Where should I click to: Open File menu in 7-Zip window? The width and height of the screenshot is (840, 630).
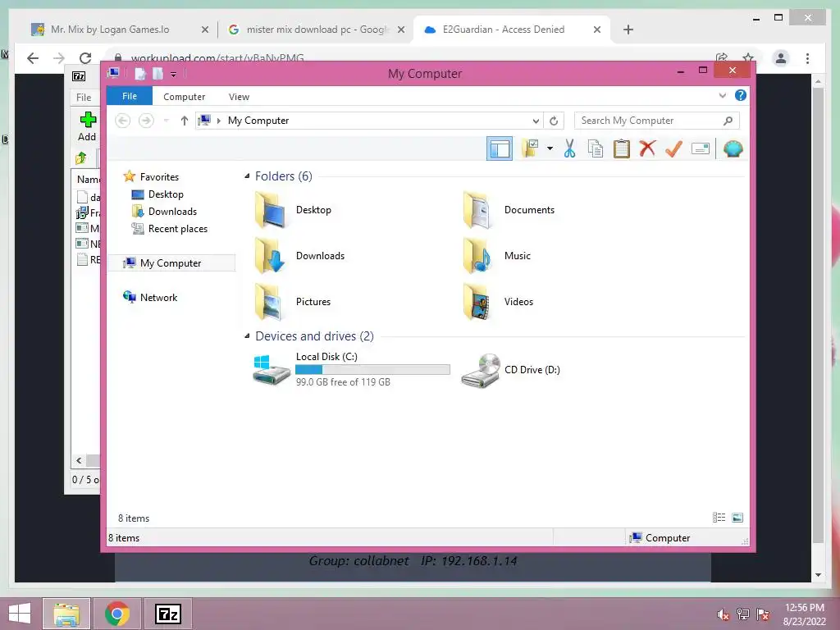coord(84,98)
